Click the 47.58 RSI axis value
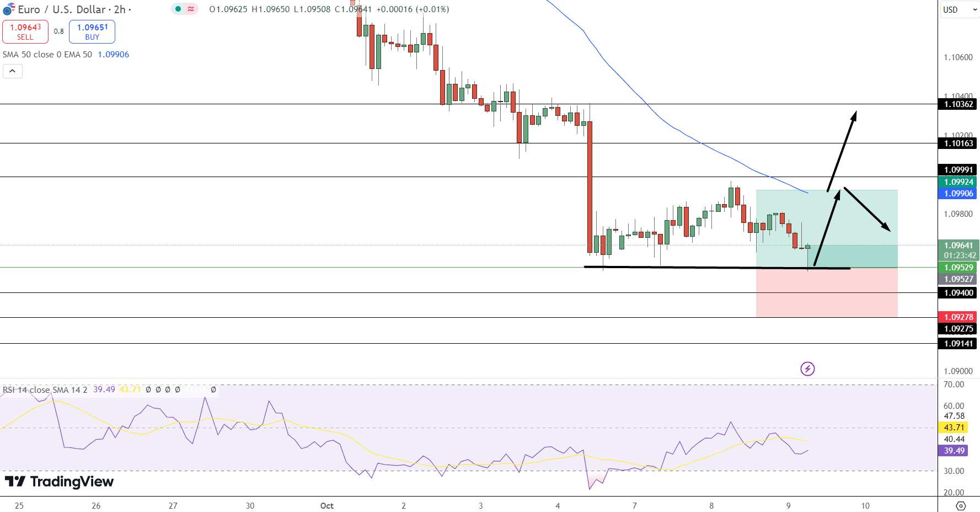The width and height of the screenshot is (980, 512). pyautogui.click(x=954, y=416)
